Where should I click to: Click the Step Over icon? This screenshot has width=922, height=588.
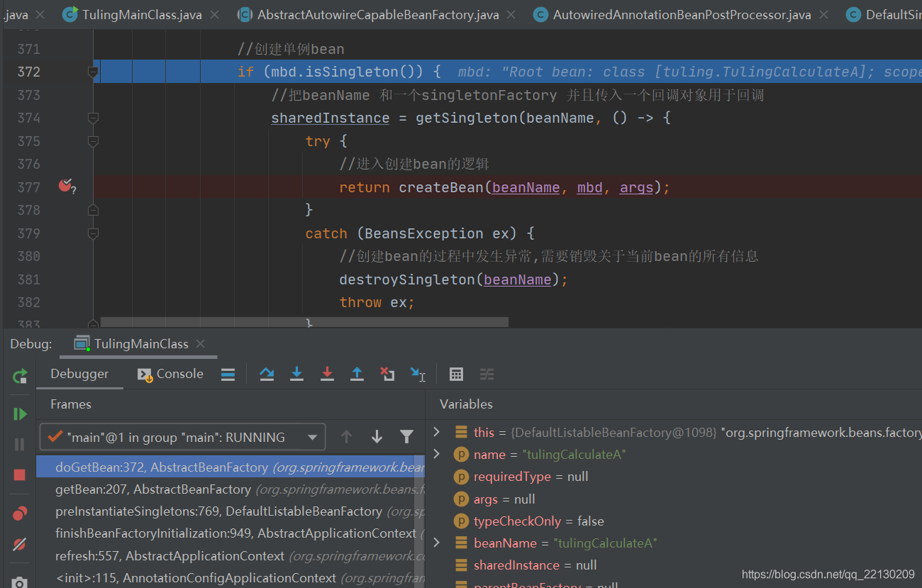[x=267, y=374]
